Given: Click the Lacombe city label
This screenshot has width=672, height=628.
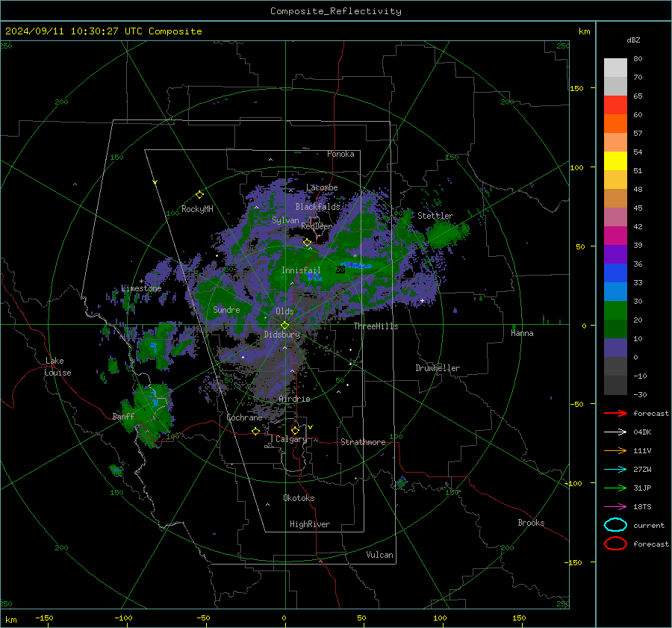Looking at the screenshot, I should [322, 187].
